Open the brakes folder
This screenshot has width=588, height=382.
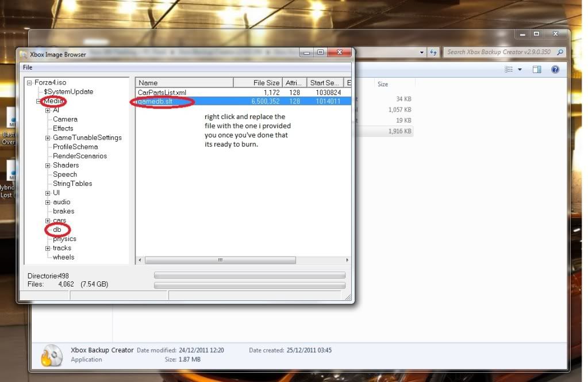coord(64,211)
